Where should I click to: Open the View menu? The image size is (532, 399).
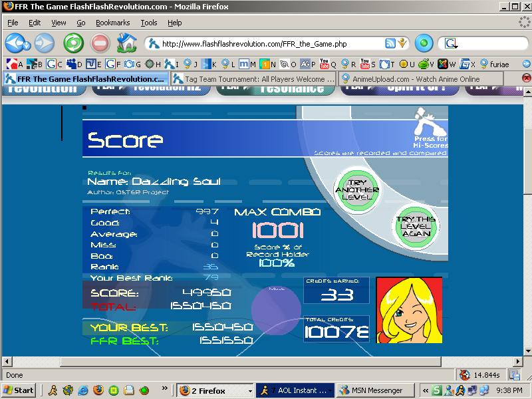tap(59, 23)
